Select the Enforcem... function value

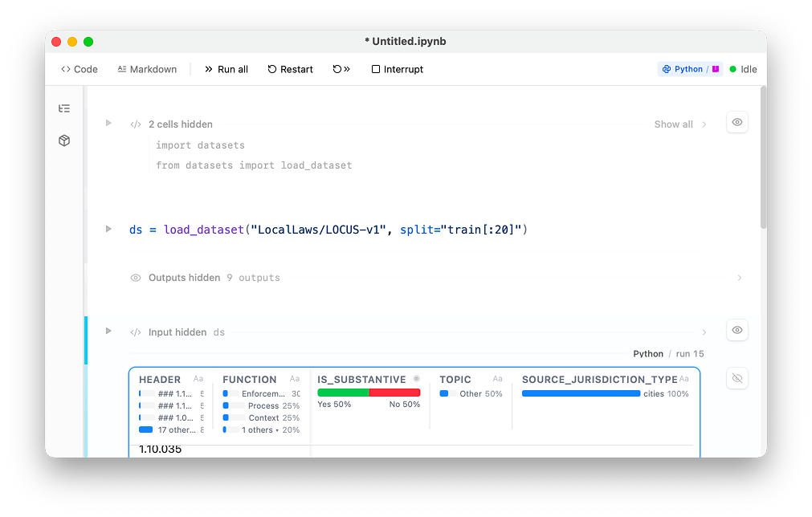point(262,394)
